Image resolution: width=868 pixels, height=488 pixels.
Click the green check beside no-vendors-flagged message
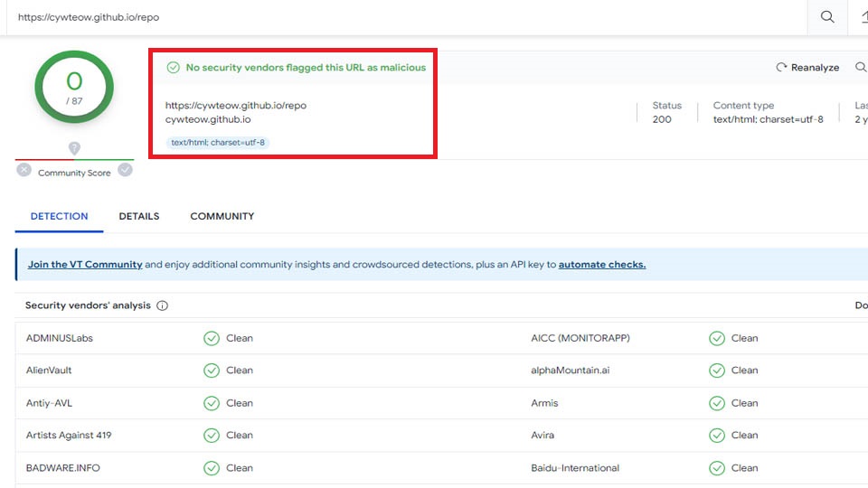tap(174, 68)
